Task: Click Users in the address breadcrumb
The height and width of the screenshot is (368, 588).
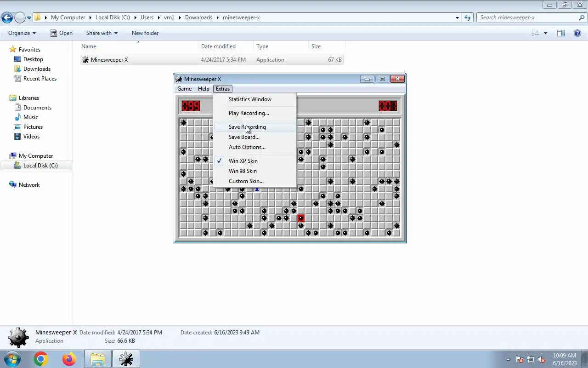Action: click(x=147, y=17)
